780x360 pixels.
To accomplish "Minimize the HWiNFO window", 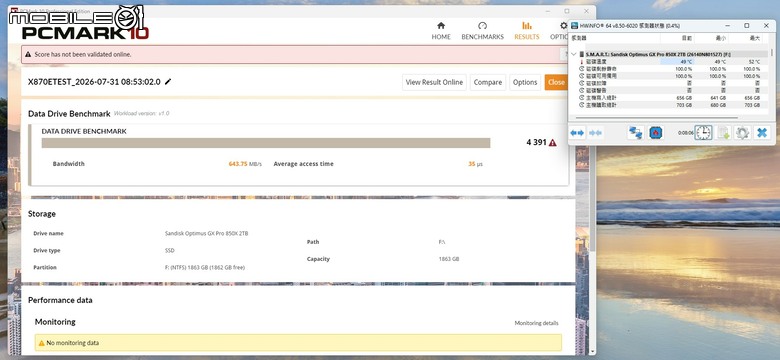I will [727, 25].
